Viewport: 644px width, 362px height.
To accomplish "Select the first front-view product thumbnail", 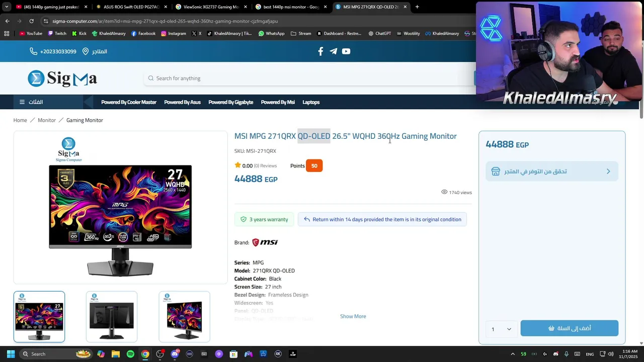I will click(x=39, y=317).
